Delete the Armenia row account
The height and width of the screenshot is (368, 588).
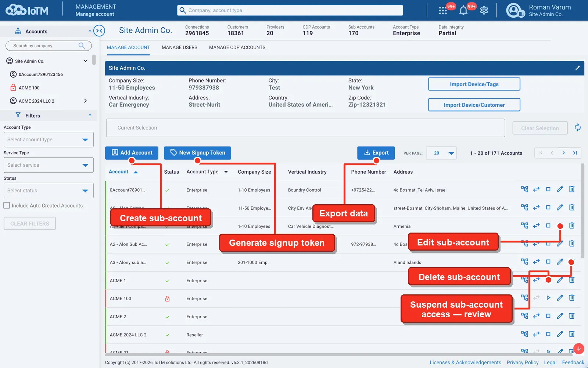pyautogui.click(x=571, y=225)
